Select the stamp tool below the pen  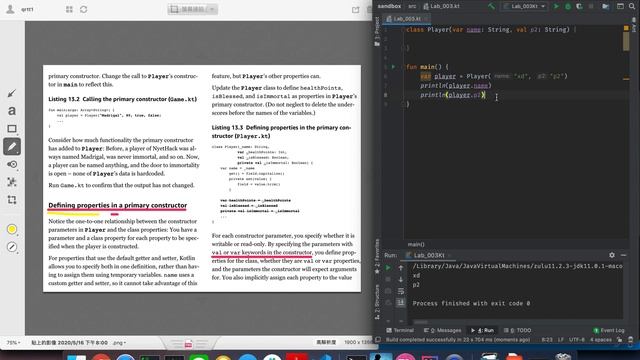[12, 164]
